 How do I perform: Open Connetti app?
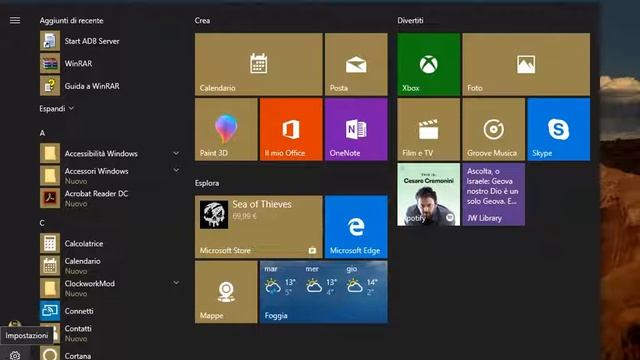[x=110, y=311]
